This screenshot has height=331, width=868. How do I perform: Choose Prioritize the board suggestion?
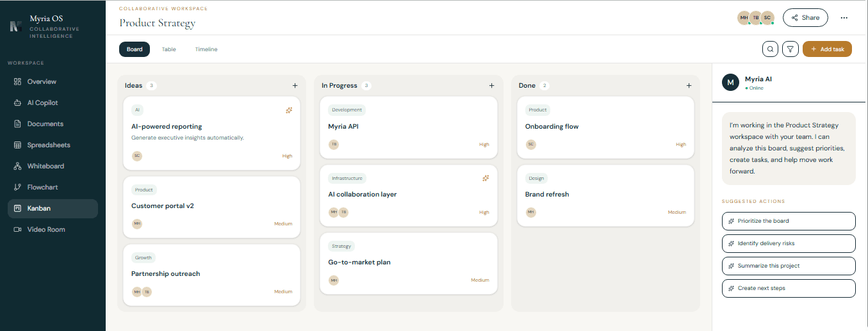pyautogui.click(x=789, y=221)
